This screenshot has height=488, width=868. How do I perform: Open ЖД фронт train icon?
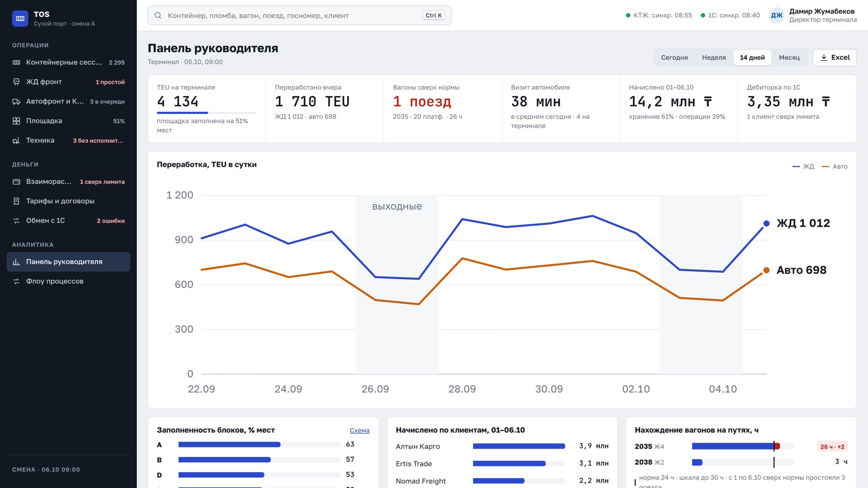pyautogui.click(x=16, y=82)
